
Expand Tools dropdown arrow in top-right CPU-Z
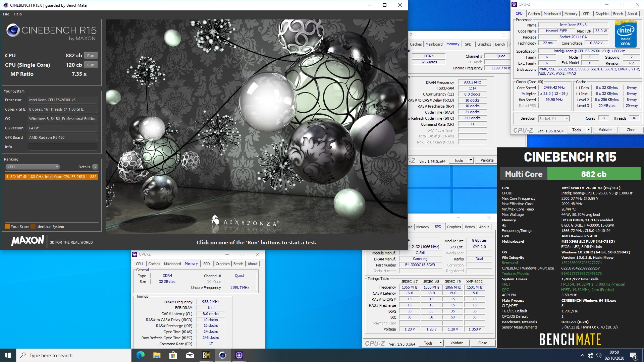(x=588, y=130)
